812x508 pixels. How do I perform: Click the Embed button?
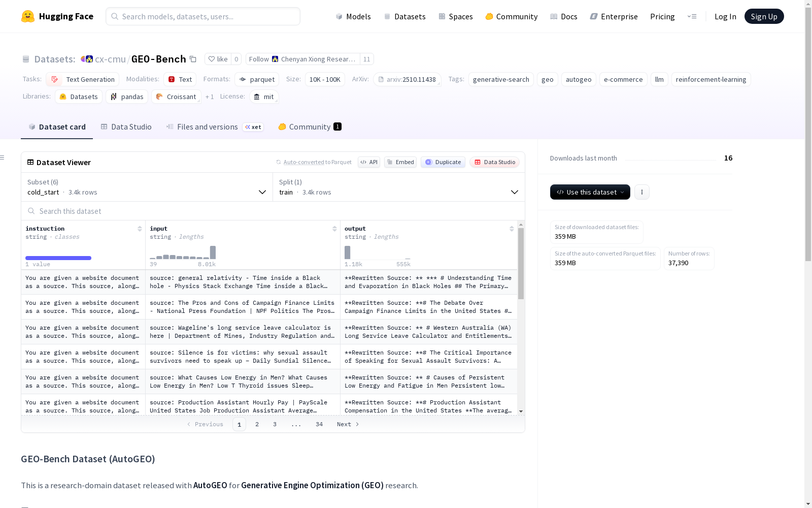point(400,162)
